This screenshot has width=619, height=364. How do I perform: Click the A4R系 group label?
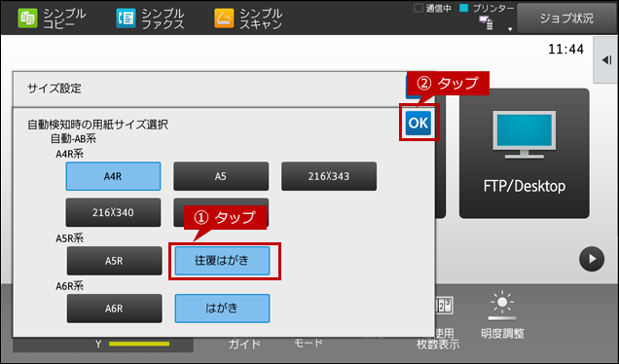point(69,154)
